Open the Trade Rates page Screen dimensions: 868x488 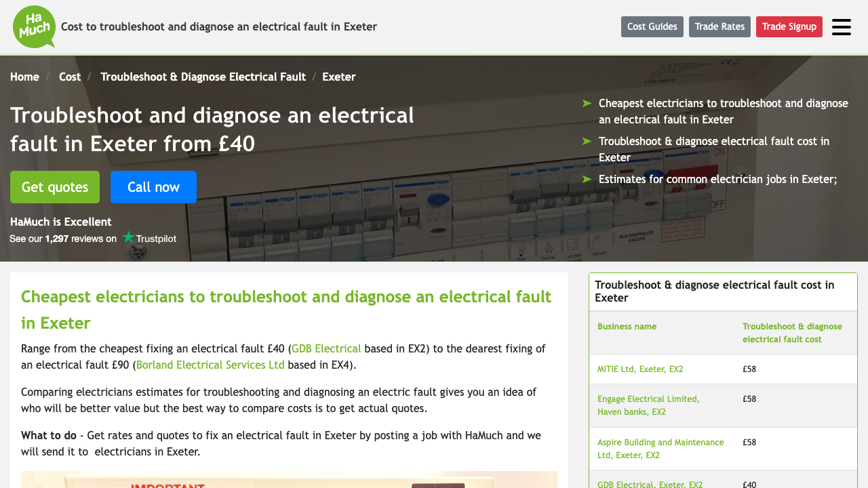point(719,26)
